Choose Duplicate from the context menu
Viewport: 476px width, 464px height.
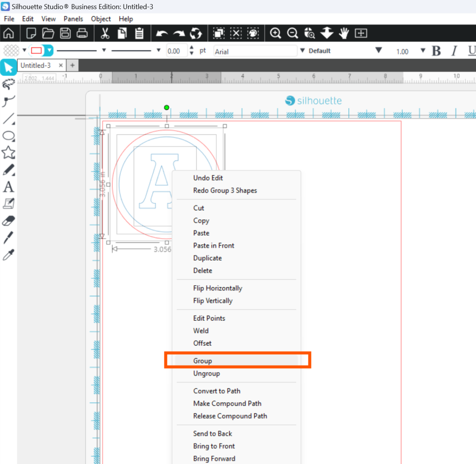236,258
